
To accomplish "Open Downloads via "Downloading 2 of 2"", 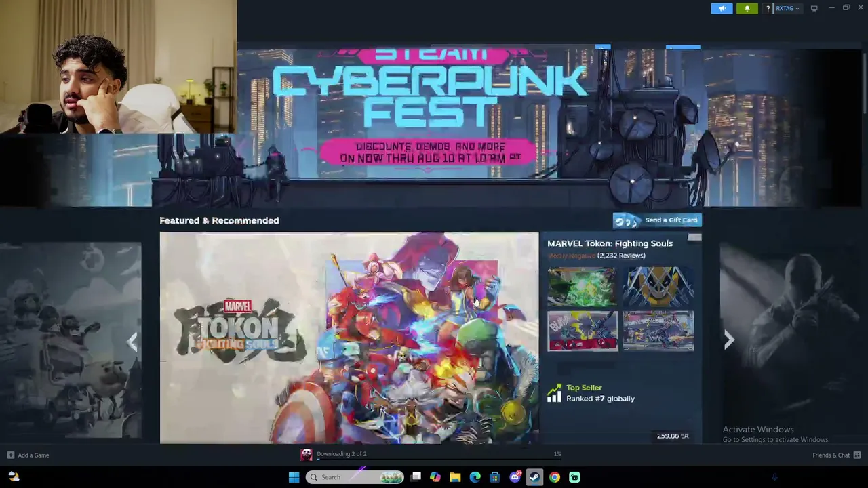I will click(342, 454).
